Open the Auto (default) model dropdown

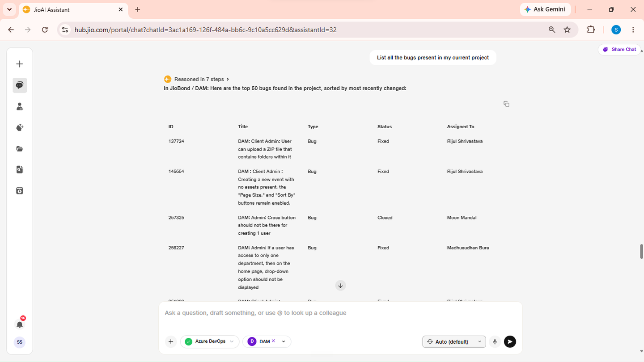454,342
